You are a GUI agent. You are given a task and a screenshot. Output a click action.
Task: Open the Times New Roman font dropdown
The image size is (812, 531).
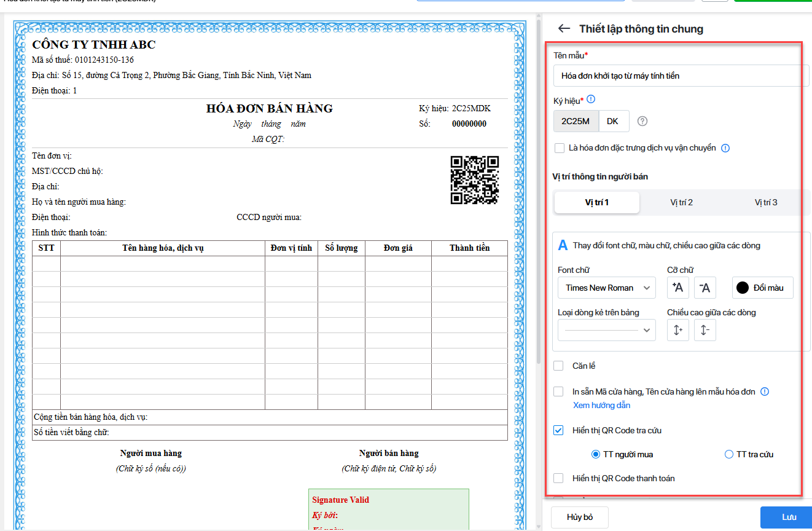tap(606, 288)
